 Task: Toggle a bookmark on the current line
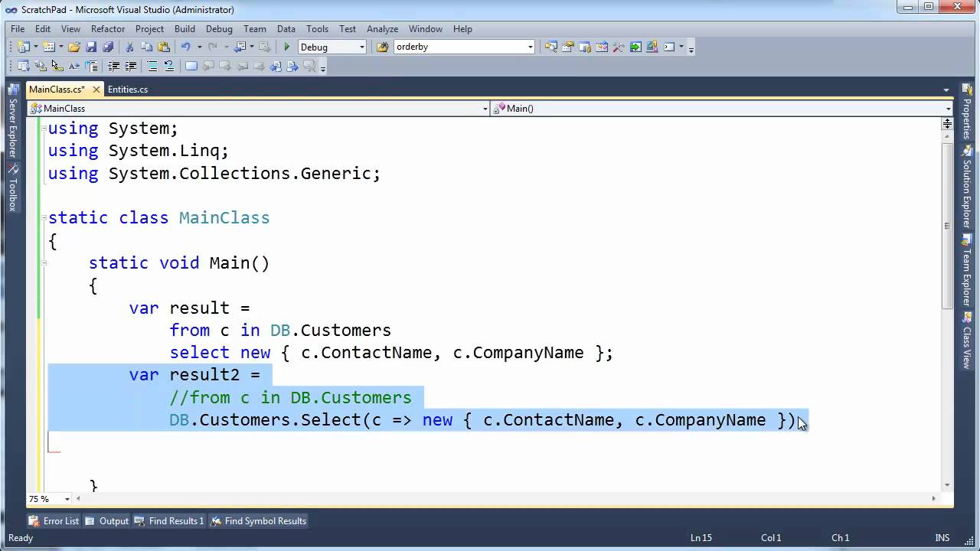[191, 67]
